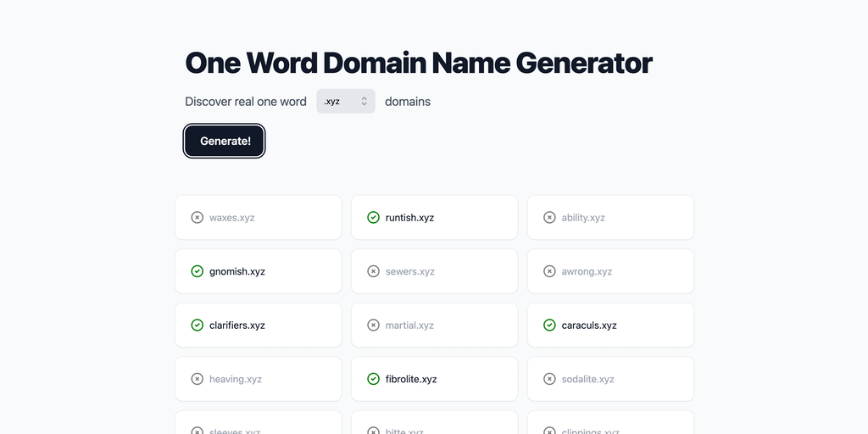Open the caraculs.xyz domain result
Image resolution: width=868 pixels, height=434 pixels.
589,325
